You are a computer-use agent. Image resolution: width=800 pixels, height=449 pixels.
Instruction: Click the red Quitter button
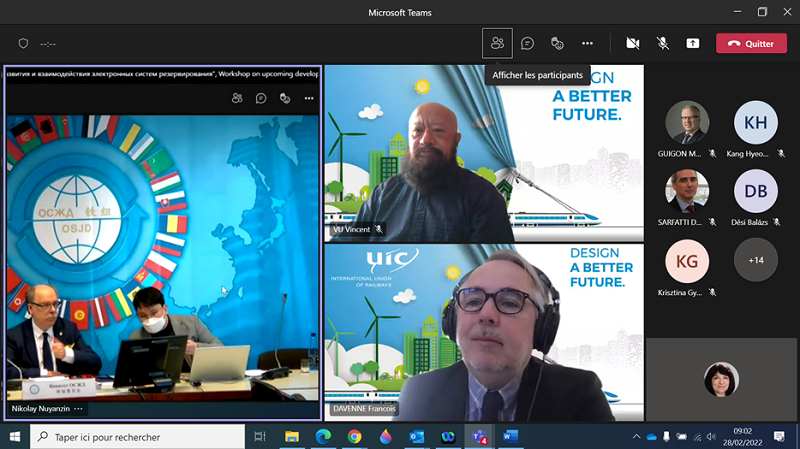pyautogui.click(x=750, y=43)
